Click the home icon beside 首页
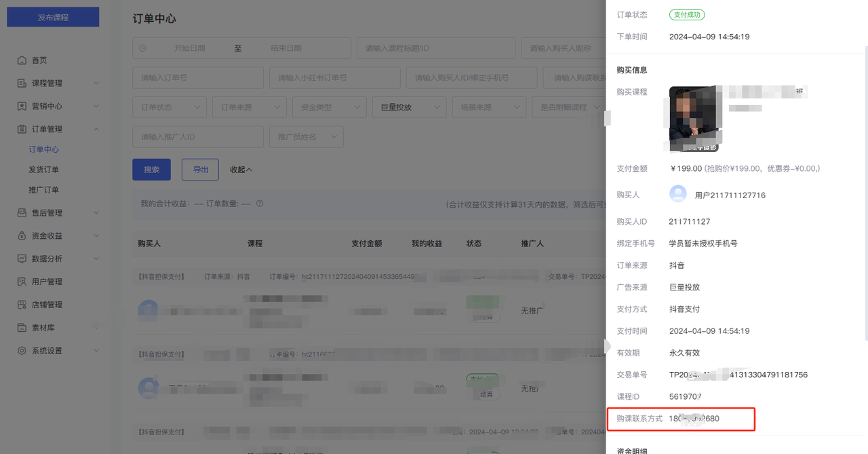Image resolution: width=868 pixels, height=454 pixels. [22, 60]
